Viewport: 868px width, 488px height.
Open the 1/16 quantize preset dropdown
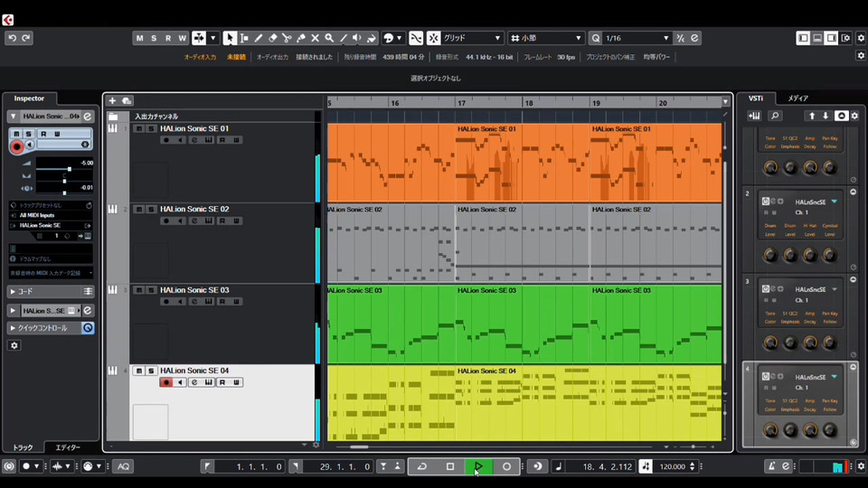tap(666, 38)
